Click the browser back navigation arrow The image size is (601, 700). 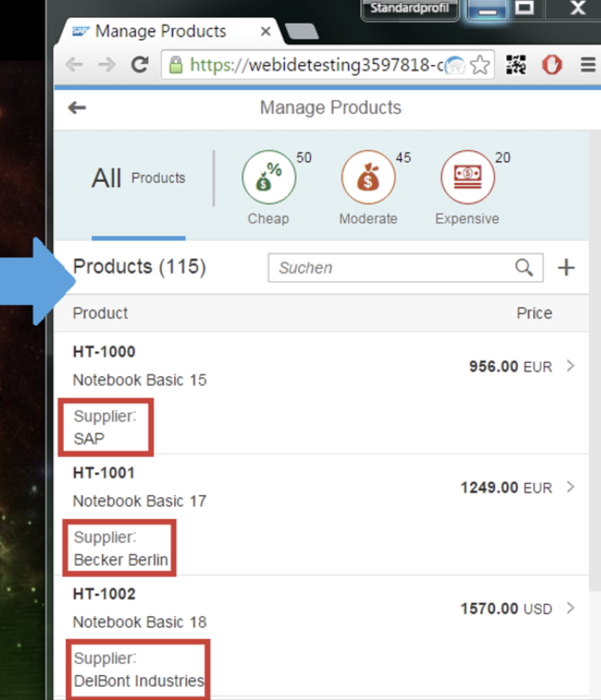[x=74, y=65]
